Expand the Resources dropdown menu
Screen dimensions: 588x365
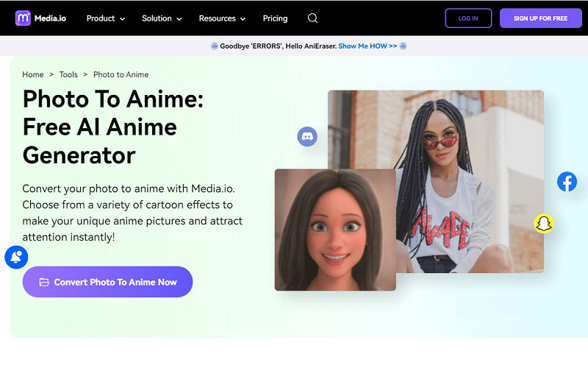(x=222, y=18)
